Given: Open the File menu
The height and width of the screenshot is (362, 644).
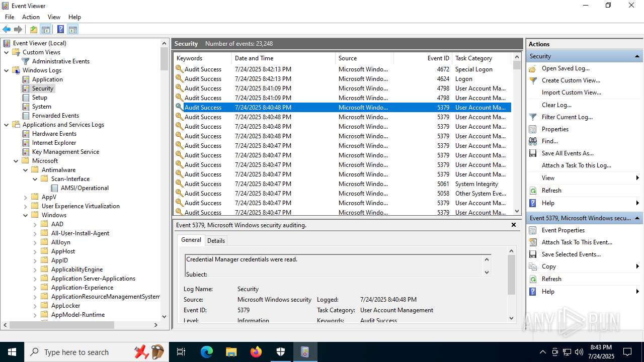Looking at the screenshot, I should click(x=10, y=17).
